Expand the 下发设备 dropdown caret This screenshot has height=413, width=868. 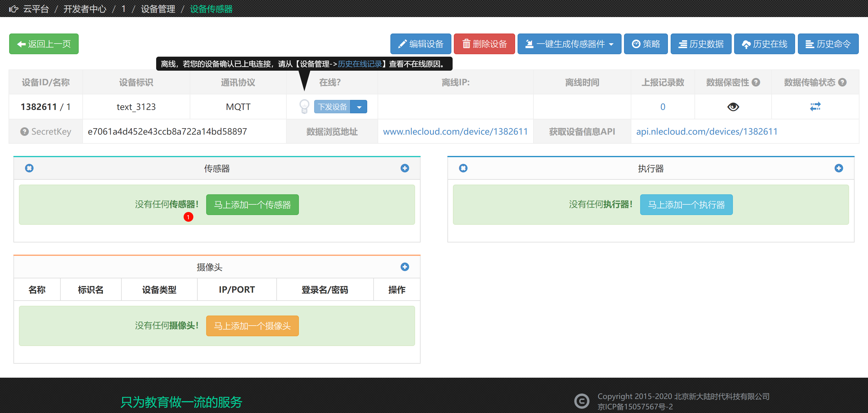359,107
